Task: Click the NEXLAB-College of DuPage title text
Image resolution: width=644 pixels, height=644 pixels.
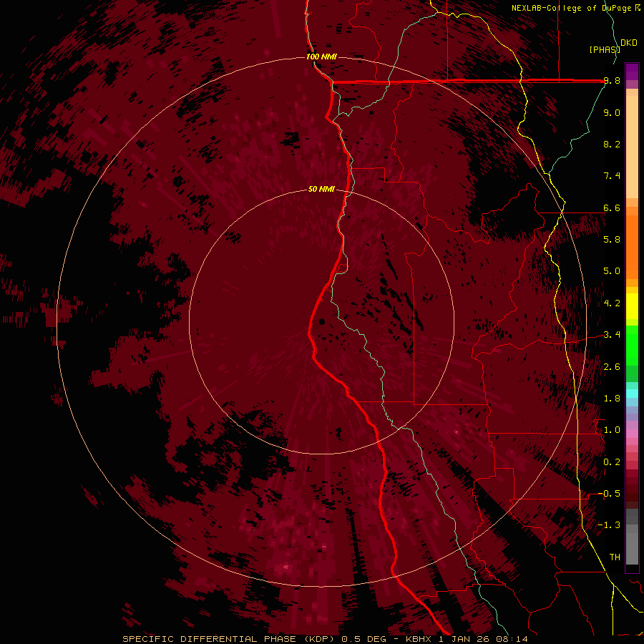Action: [x=571, y=8]
